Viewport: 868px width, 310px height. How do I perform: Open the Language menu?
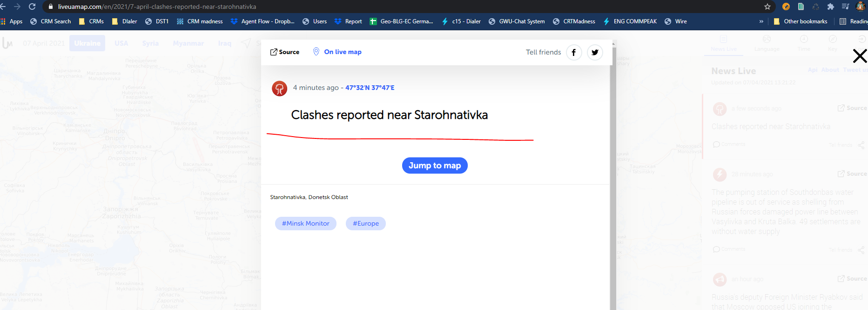(x=767, y=43)
